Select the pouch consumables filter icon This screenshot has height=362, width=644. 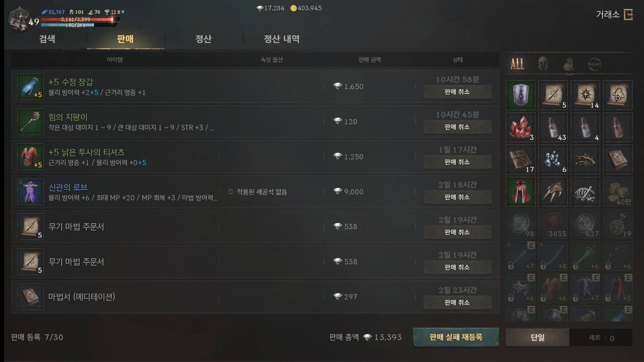569,64
